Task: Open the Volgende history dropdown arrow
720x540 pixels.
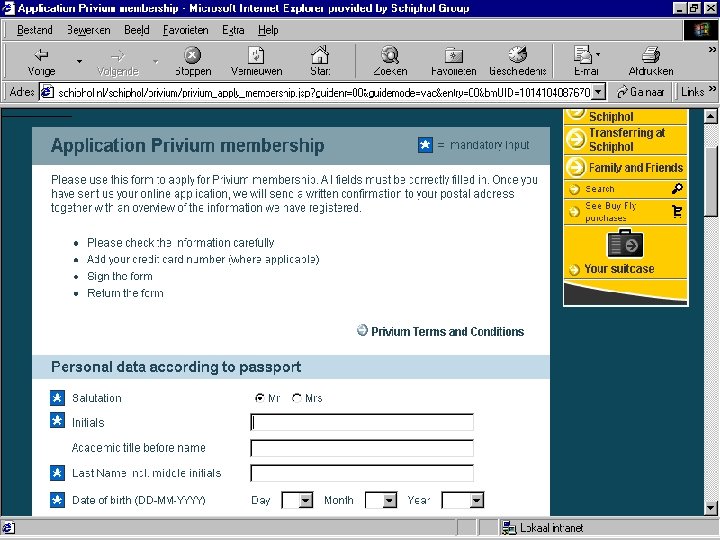Action: pyautogui.click(x=156, y=62)
